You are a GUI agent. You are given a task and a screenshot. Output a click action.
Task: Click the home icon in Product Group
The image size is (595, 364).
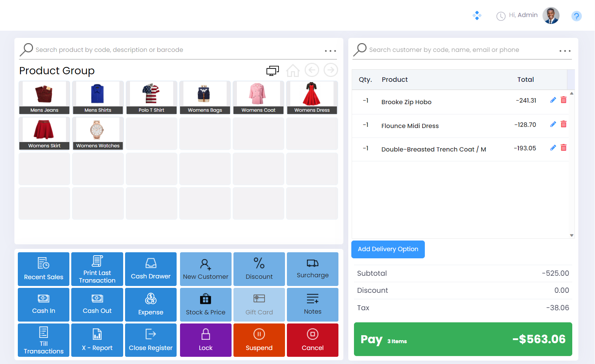pos(293,70)
